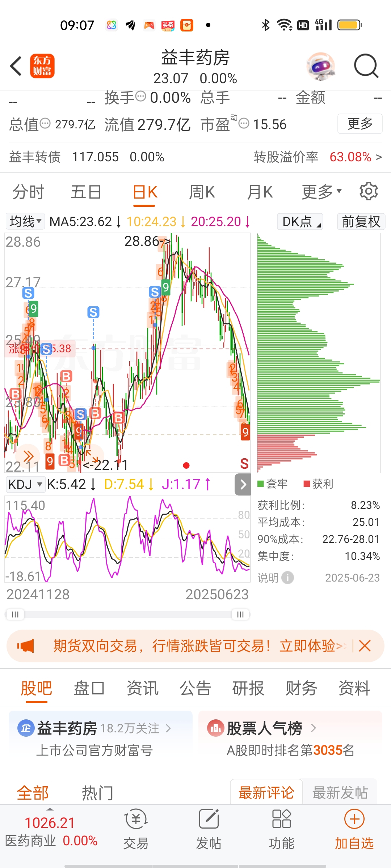Expand 医药商业 index bar arrow

pos(50,809)
